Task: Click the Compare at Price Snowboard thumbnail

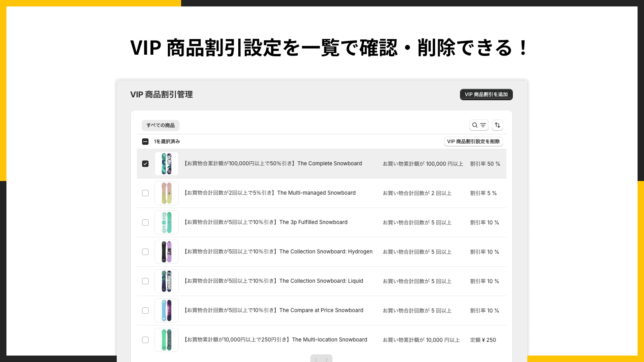Action: point(167,311)
